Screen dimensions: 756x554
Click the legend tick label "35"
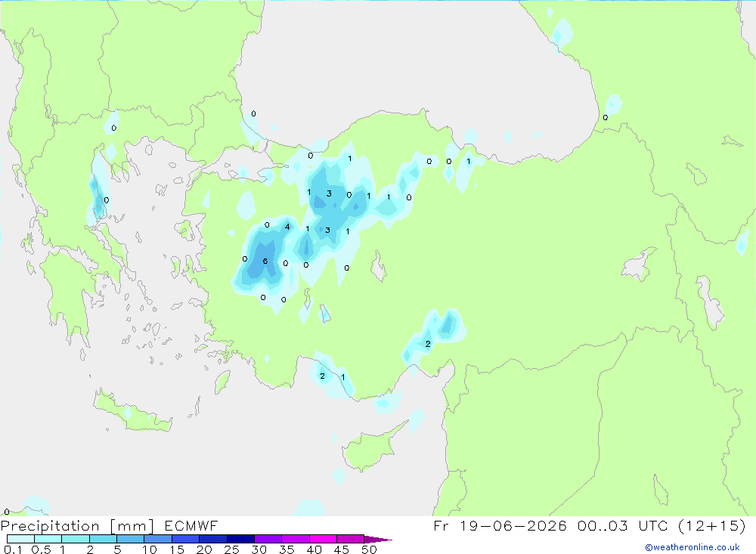click(287, 549)
